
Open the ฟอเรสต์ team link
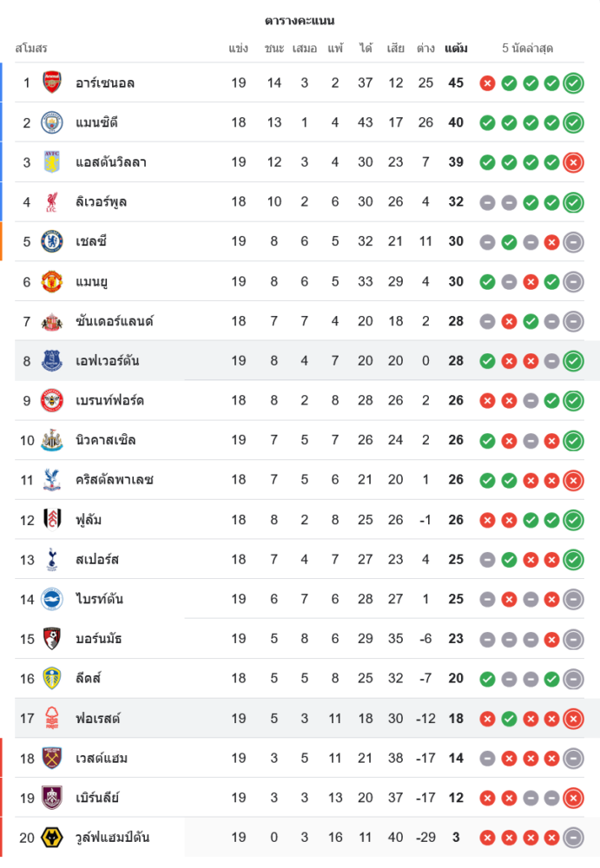97,719
